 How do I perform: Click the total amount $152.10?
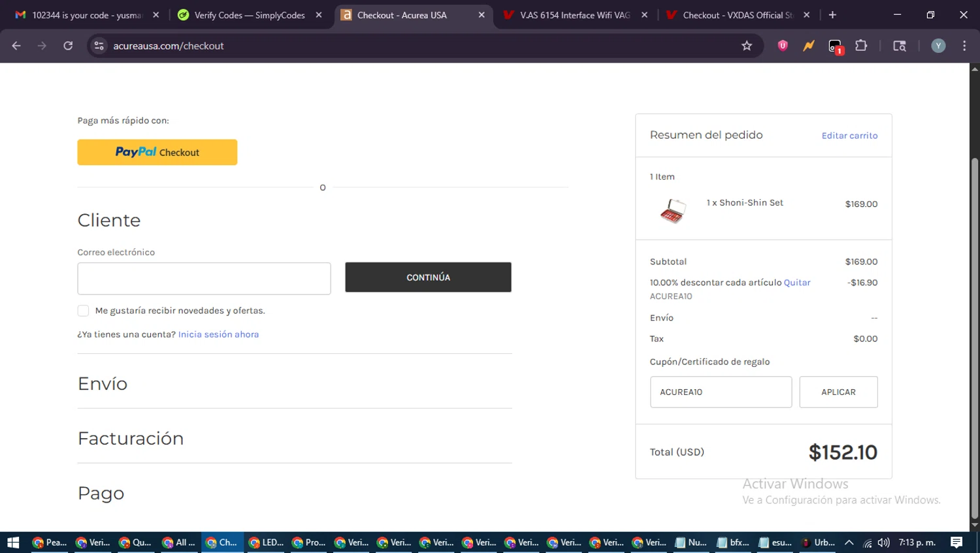pyautogui.click(x=843, y=452)
